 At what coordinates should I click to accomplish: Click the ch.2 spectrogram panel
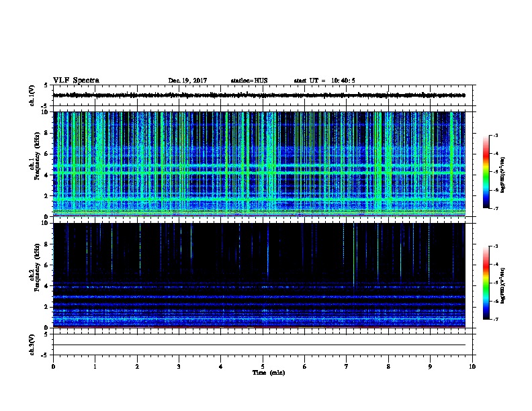tap(259, 275)
